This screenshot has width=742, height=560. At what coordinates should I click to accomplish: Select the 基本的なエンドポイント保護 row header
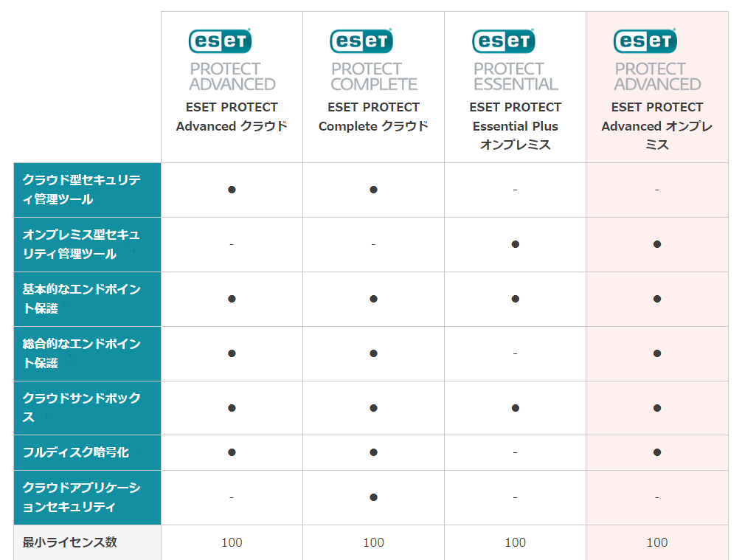click(88, 299)
